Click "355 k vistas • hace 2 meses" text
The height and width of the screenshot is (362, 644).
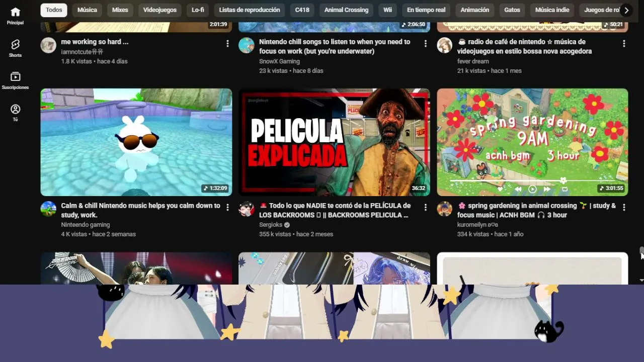point(296,234)
